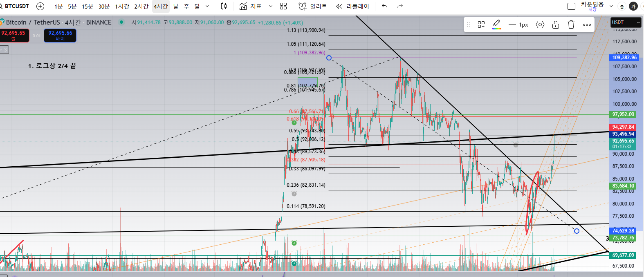The image size is (644, 277).
Task: Switch to the 5분 timeframe
Action: 72,6
